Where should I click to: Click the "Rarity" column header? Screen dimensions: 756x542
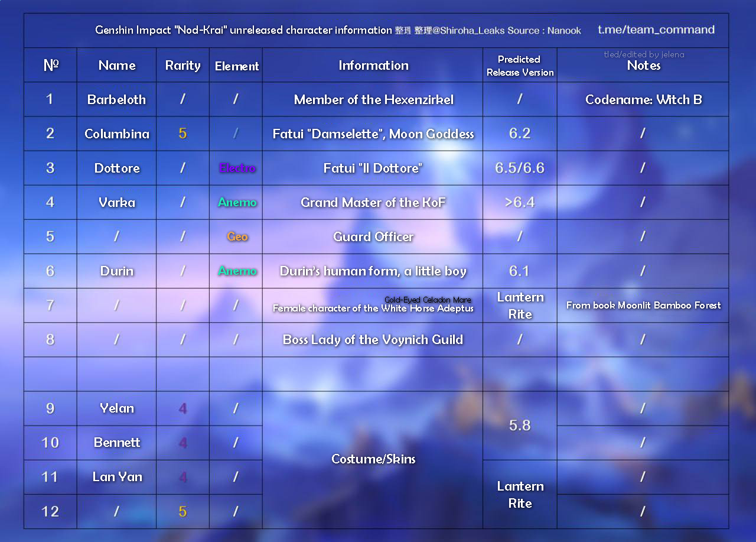click(x=183, y=65)
